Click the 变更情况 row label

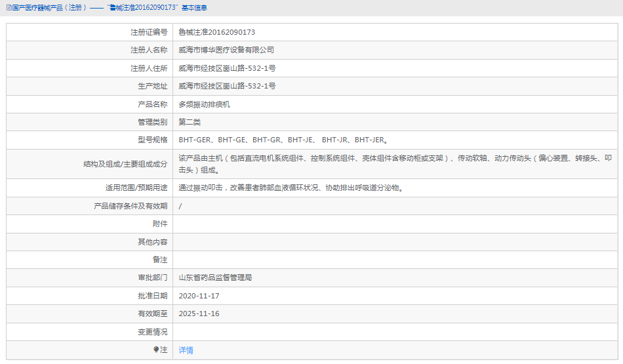[152, 332]
